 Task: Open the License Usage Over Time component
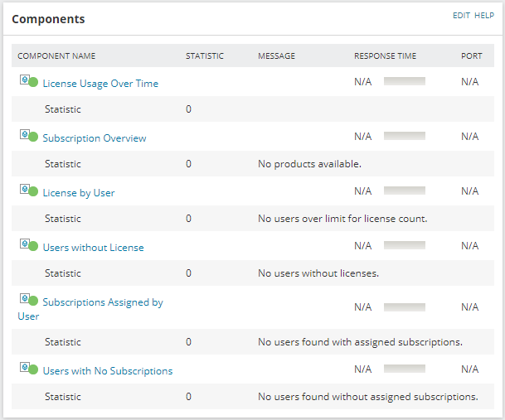coord(100,84)
